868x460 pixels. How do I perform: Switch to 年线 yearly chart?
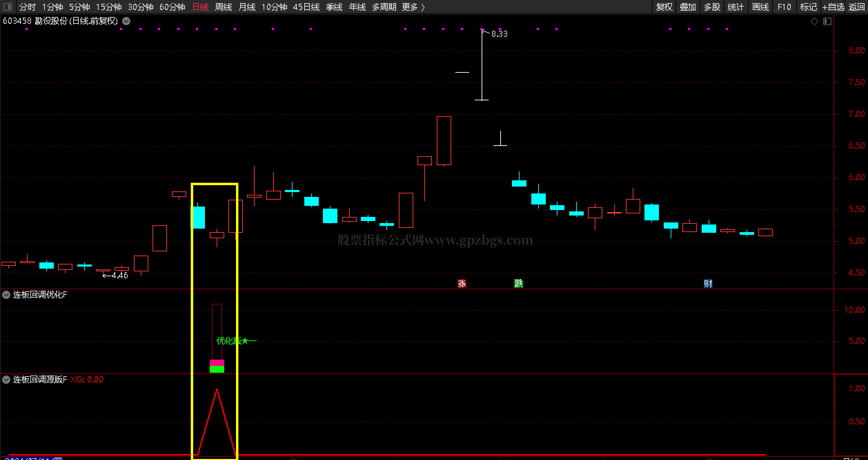click(357, 7)
